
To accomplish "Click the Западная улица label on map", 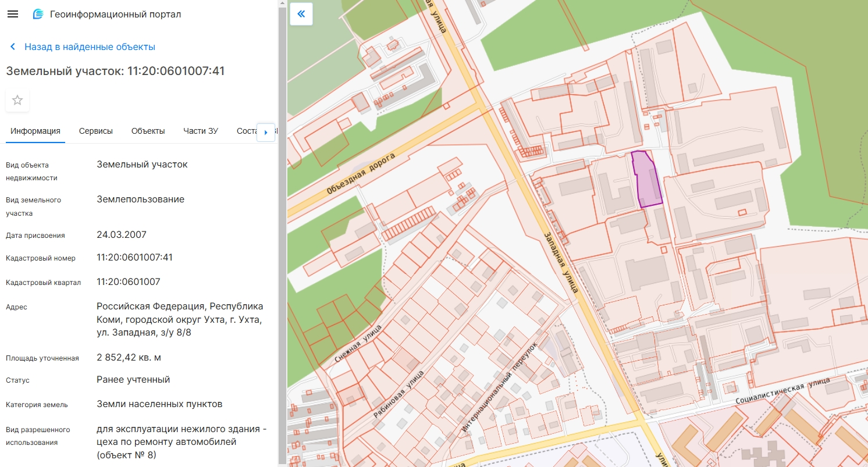I will click(561, 261).
